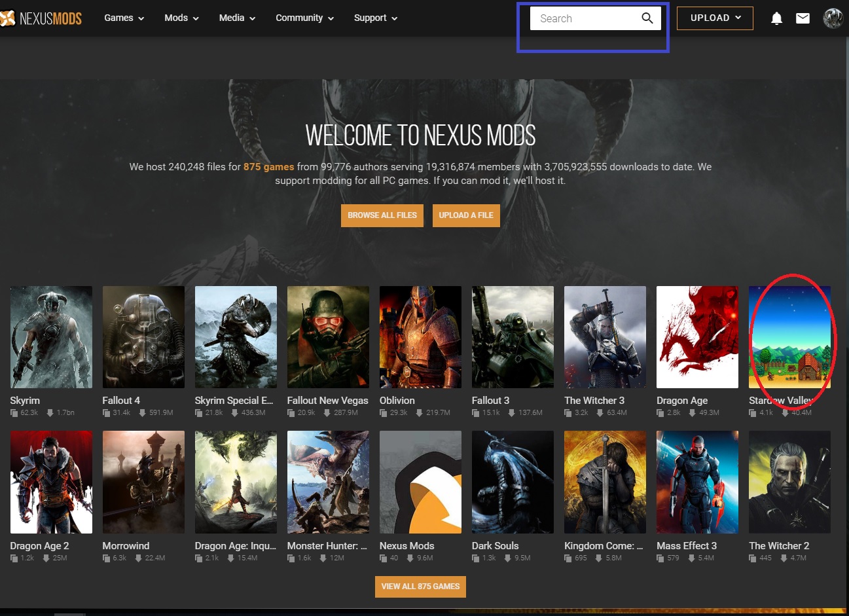849x616 pixels.
Task: Click the 'Dark Souls' title text
Action: point(495,546)
